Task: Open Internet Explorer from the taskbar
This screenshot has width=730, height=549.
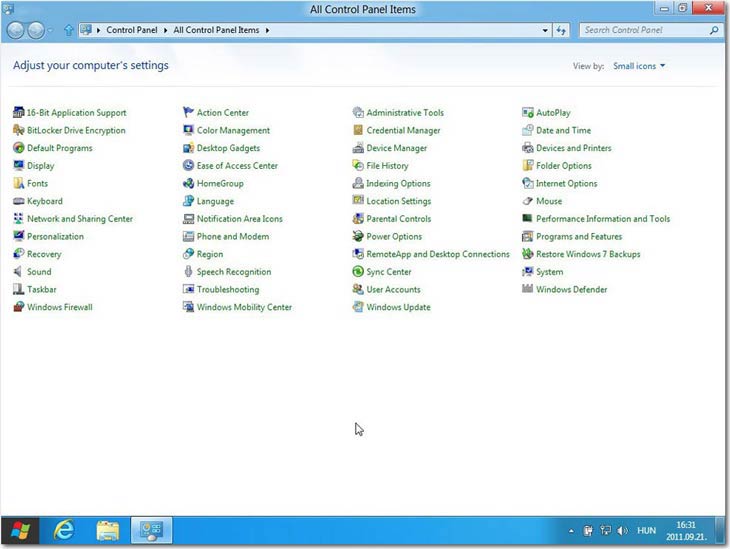Action: pos(64,530)
